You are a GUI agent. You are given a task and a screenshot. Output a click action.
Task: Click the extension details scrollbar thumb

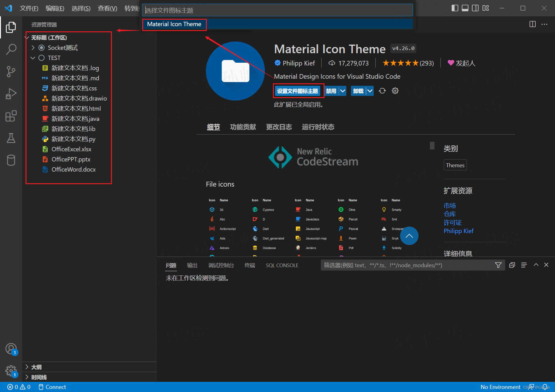432,145
